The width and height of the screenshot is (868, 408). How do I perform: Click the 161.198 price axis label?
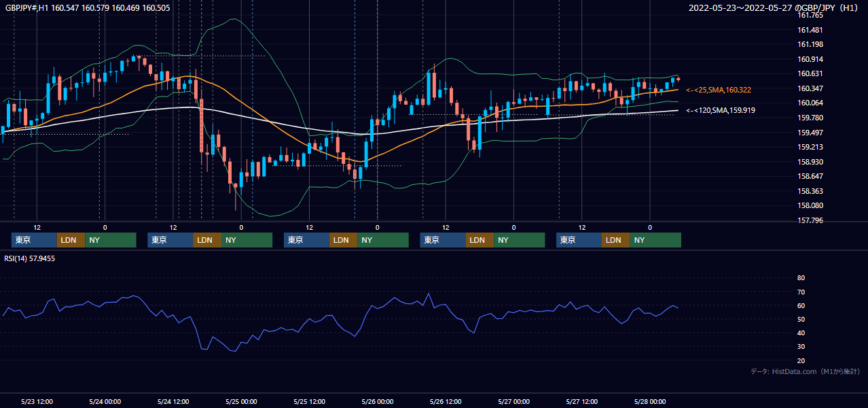[x=810, y=44]
